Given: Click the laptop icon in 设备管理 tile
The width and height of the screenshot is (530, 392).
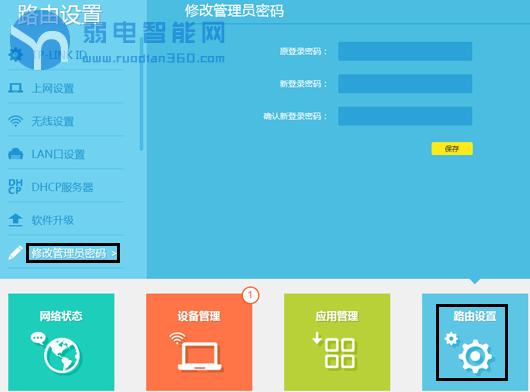Looking at the screenshot, I should (x=200, y=356).
